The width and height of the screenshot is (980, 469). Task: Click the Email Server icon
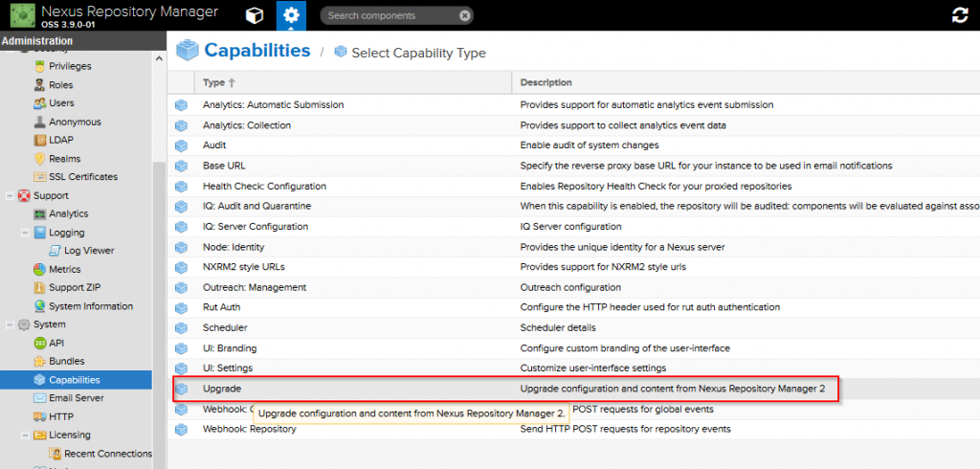click(40, 398)
